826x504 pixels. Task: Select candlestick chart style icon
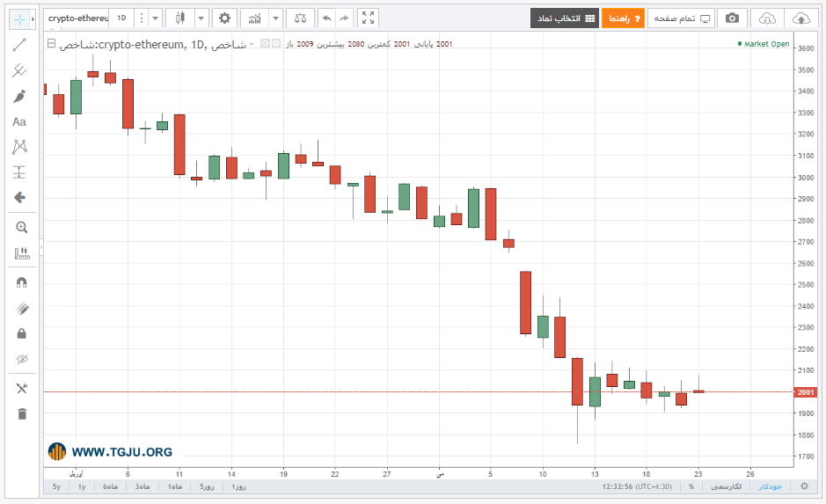180,18
